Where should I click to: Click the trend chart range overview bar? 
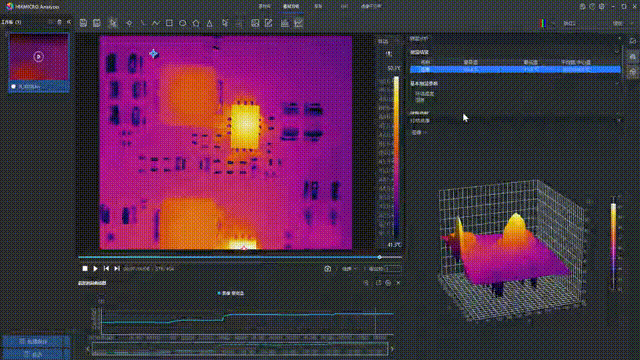240,349
